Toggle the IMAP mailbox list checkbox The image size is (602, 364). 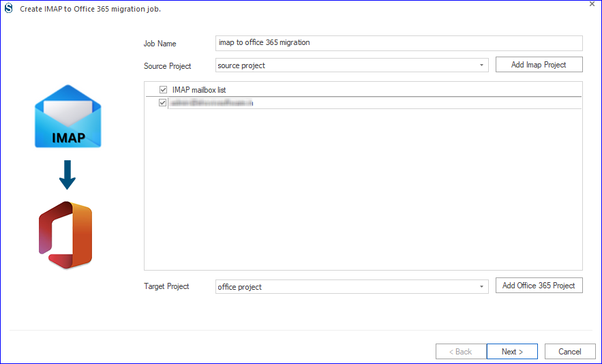pyautogui.click(x=163, y=90)
